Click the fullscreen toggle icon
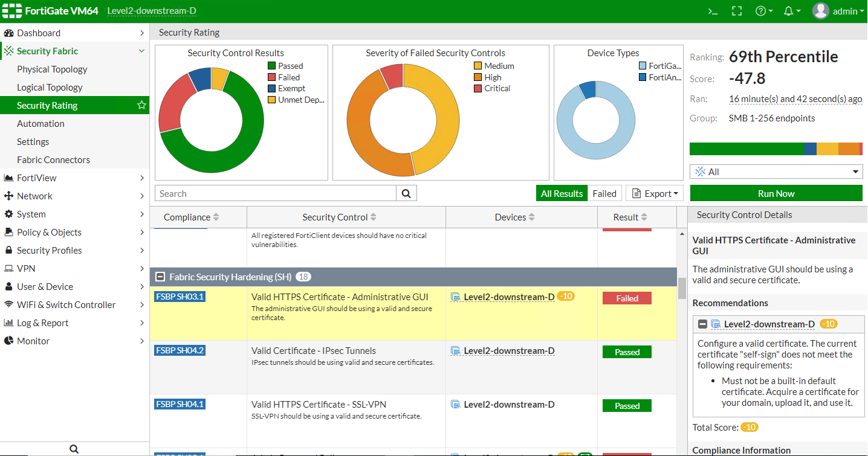Image resolution: width=868 pixels, height=456 pixels. [x=736, y=11]
